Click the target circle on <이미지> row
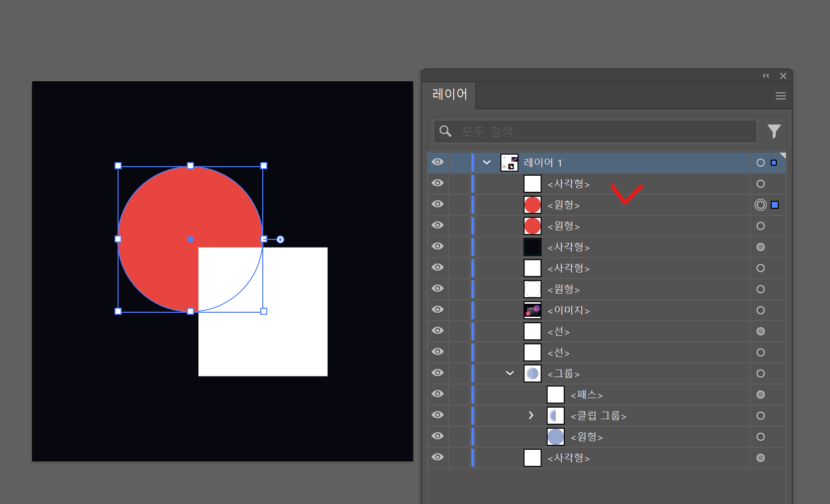The width and height of the screenshot is (830, 504). click(x=761, y=310)
